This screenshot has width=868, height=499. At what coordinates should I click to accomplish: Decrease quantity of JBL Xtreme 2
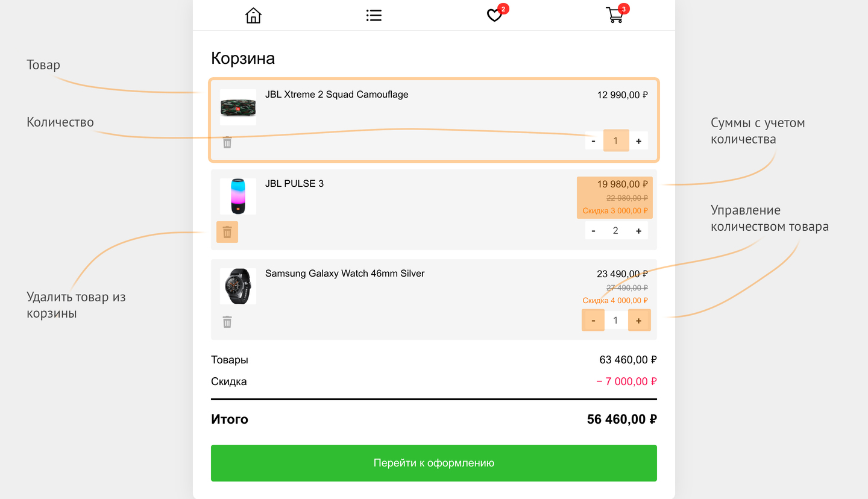[593, 140]
